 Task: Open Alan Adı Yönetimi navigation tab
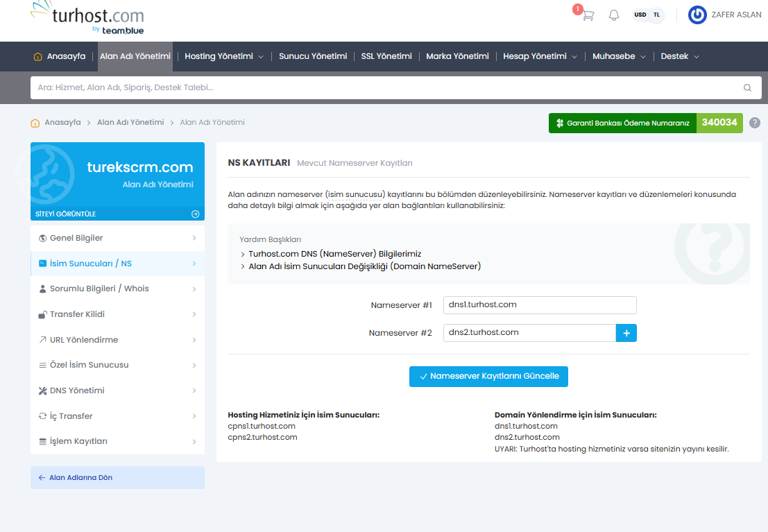[135, 56]
